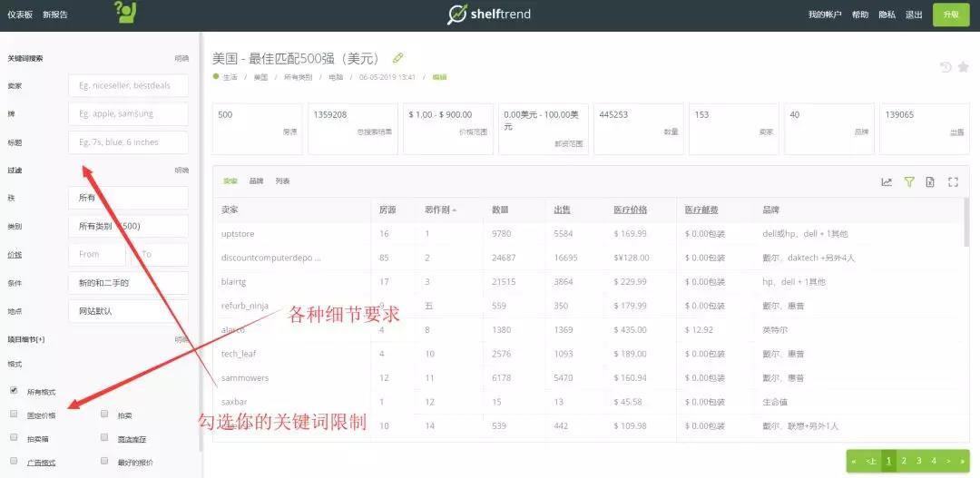Check the 拍卖箱 checkbox
The height and width of the screenshot is (478, 980).
(14, 437)
